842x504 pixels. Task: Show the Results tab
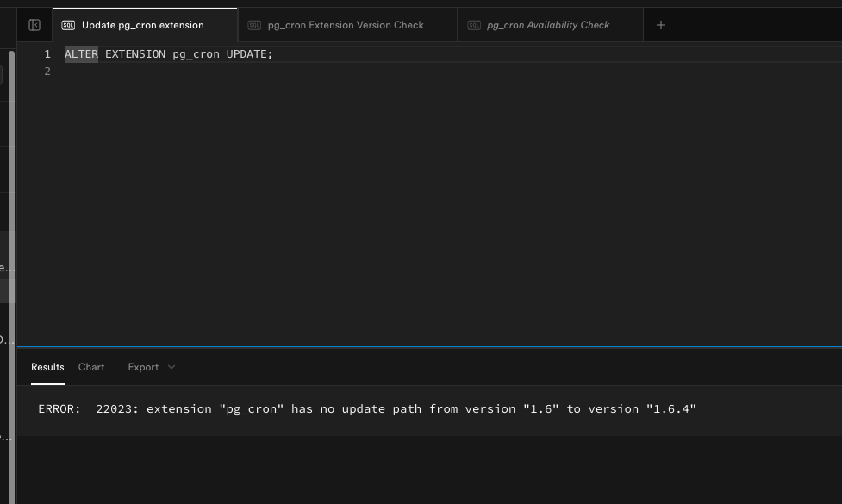[47, 367]
